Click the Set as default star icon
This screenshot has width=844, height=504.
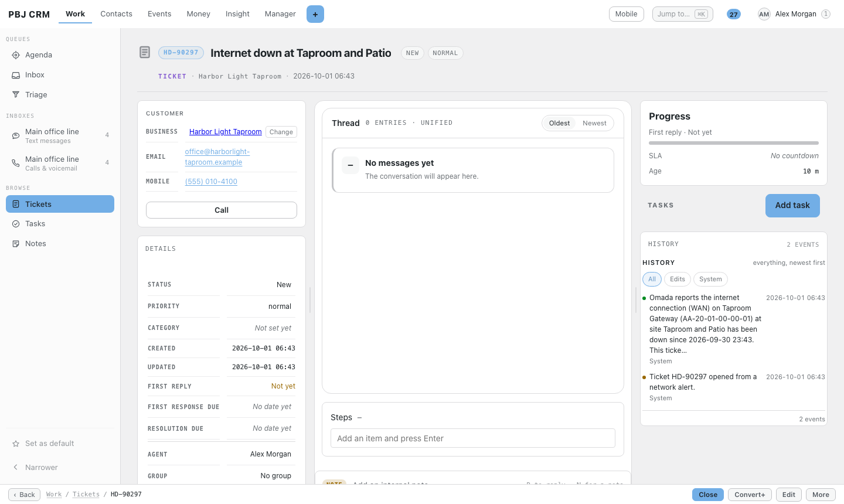(16, 444)
